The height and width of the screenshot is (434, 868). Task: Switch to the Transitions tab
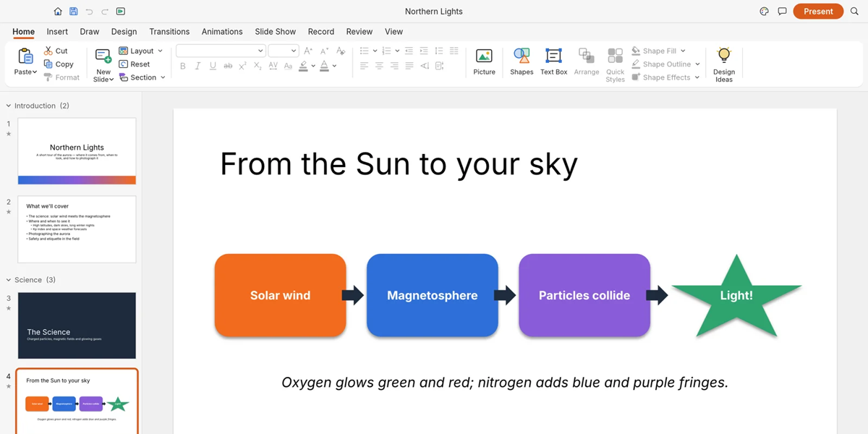169,32
